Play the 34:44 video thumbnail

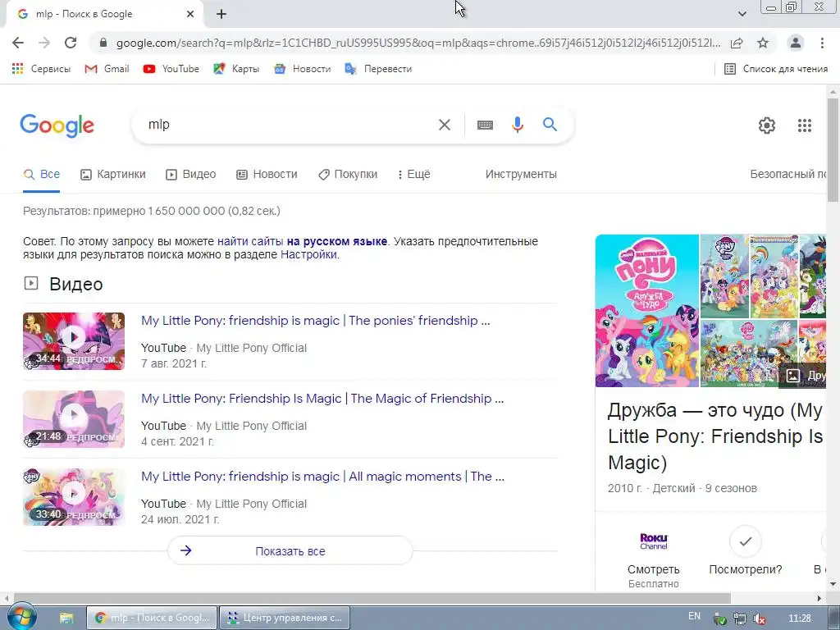[x=74, y=340]
